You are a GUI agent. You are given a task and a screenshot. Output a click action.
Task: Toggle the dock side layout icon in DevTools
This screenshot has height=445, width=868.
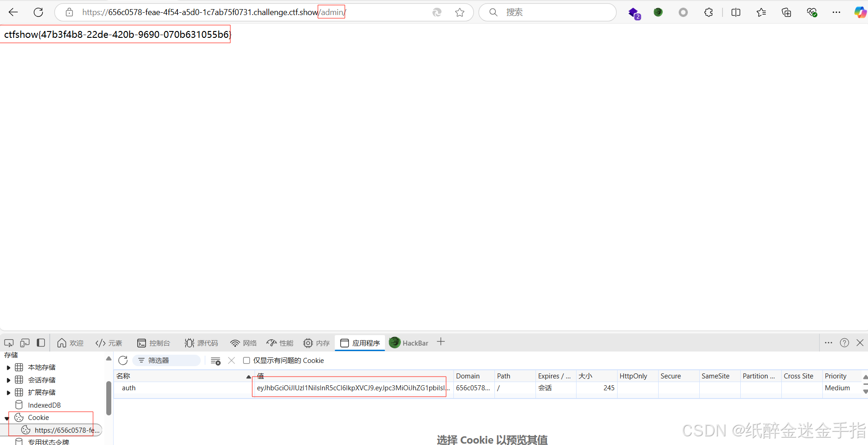41,342
